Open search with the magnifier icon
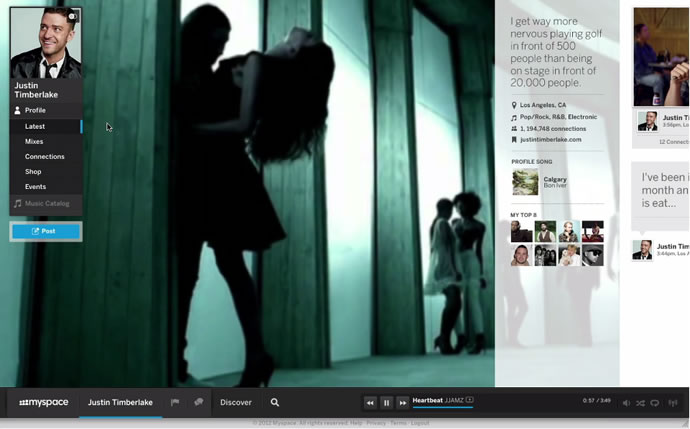Image resolution: width=690 pixels, height=429 pixels. (275, 402)
